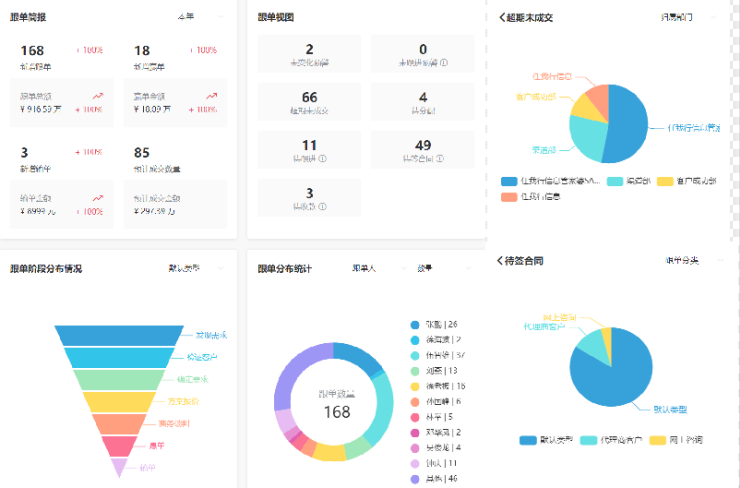
Task: Click the info icon under the 0 tile
Action: [x=444, y=63]
